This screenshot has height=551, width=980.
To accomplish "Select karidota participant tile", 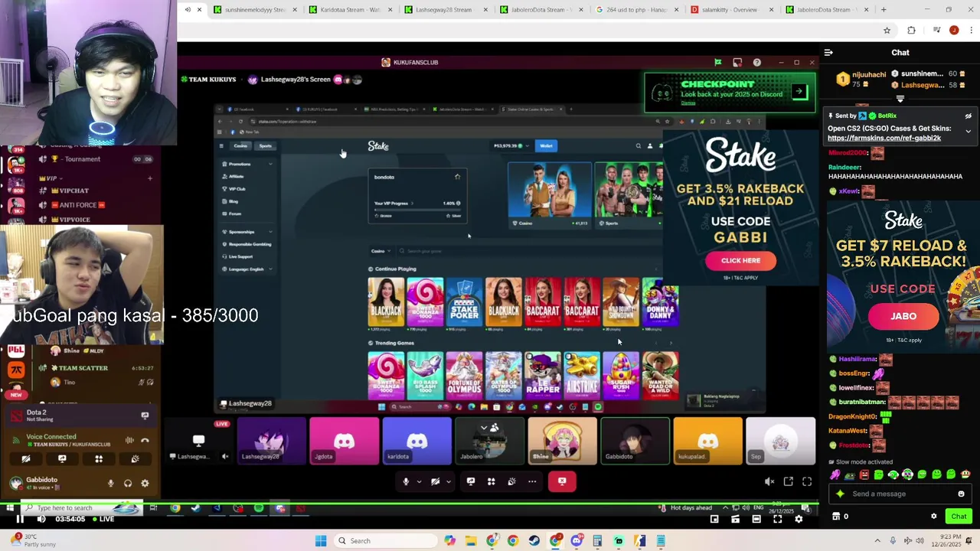I will (x=416, y=441).
